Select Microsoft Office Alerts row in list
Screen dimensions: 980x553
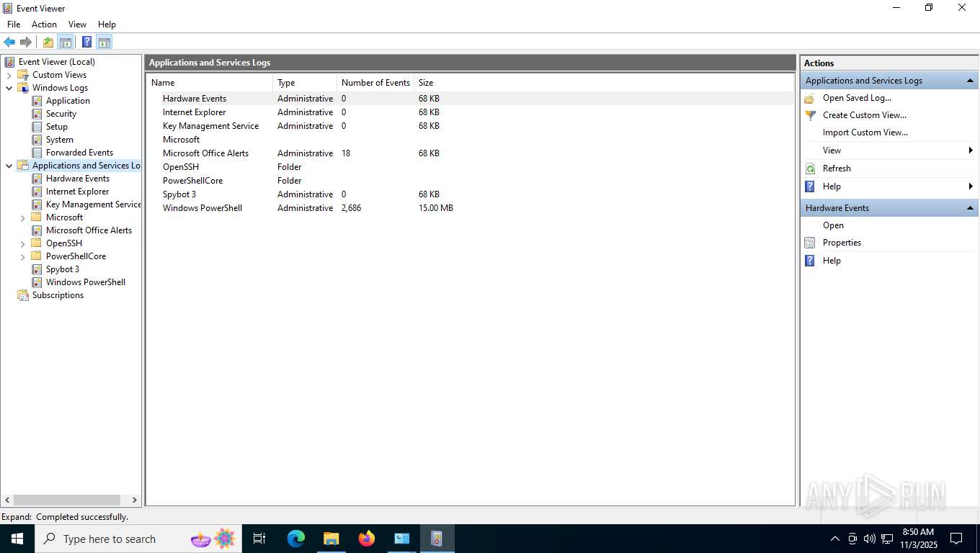[470, 153]
